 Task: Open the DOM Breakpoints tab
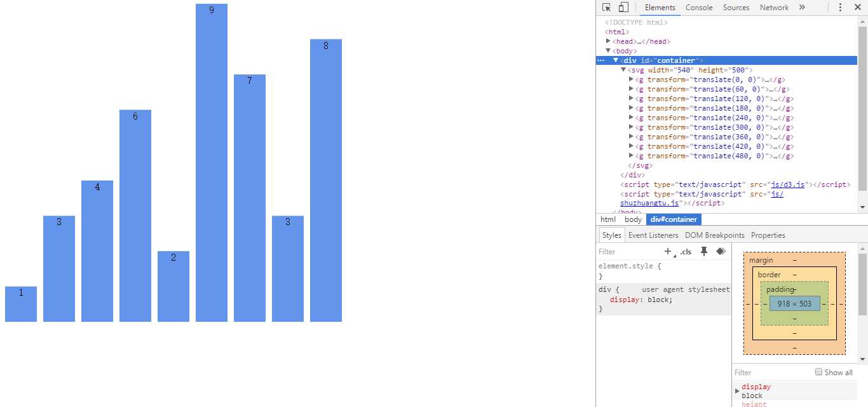(x=714, y=235)
